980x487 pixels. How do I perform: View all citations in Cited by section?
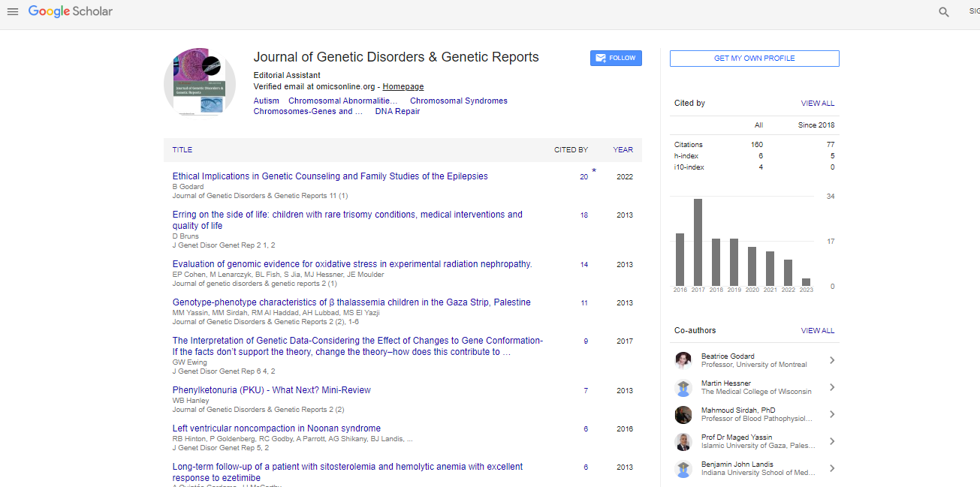tap(818, 104)
